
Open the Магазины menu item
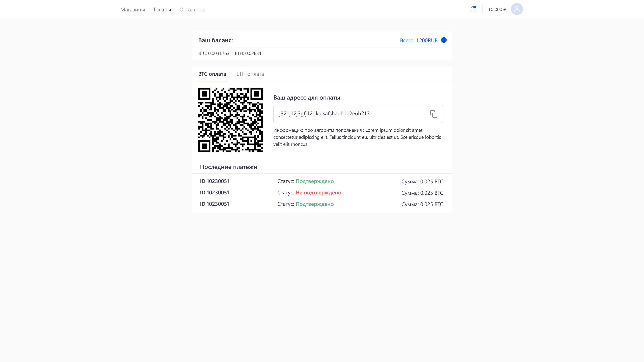coord(132,10)
